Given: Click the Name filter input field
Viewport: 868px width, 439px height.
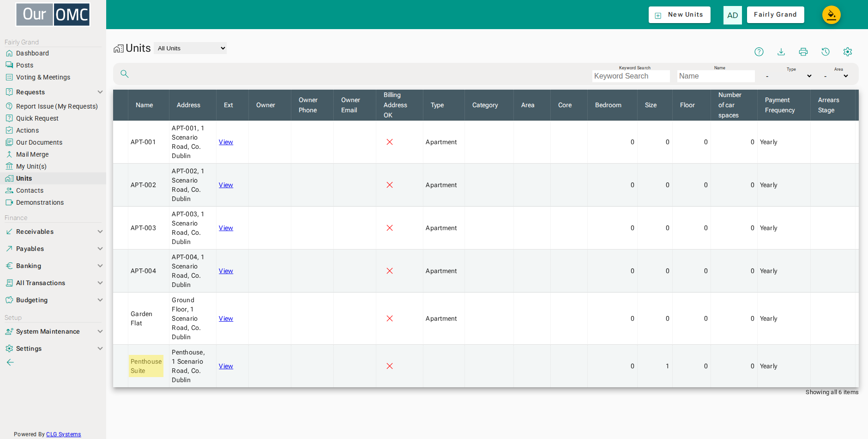Looking at the screenshot, I should 716,76.
